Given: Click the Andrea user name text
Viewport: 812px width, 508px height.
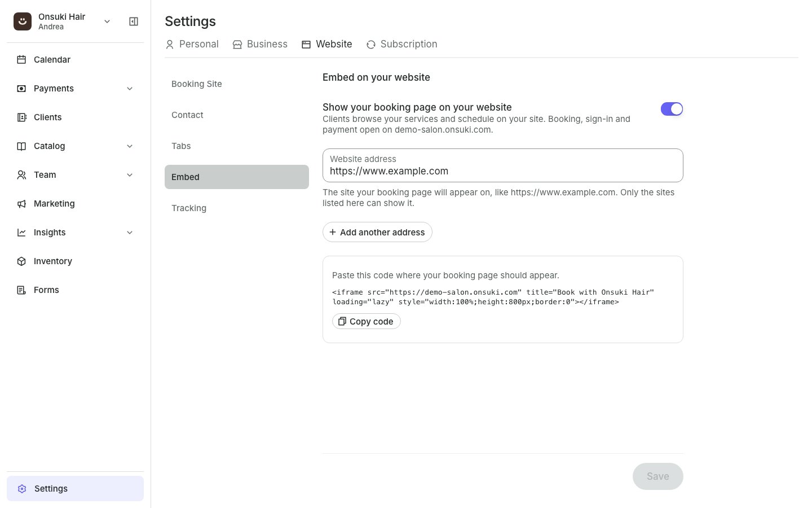Looking at the screenshot, I should [x=51, y=27].
